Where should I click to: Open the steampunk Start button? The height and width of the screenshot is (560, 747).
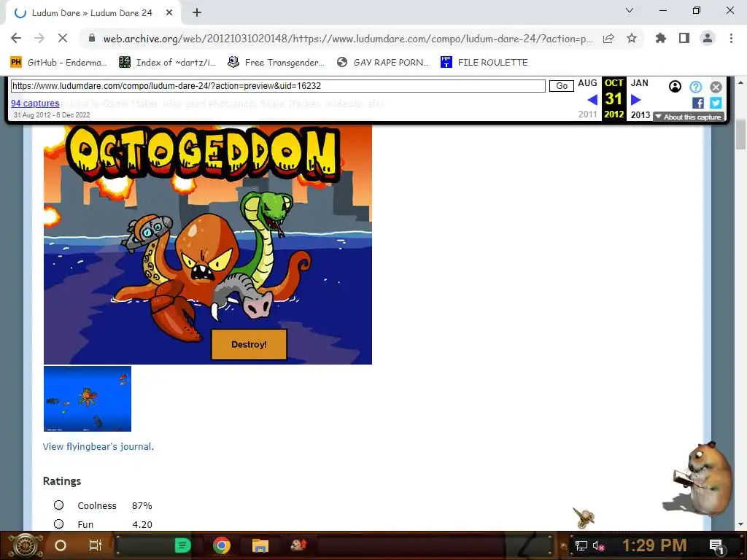(x=25, y=545)
